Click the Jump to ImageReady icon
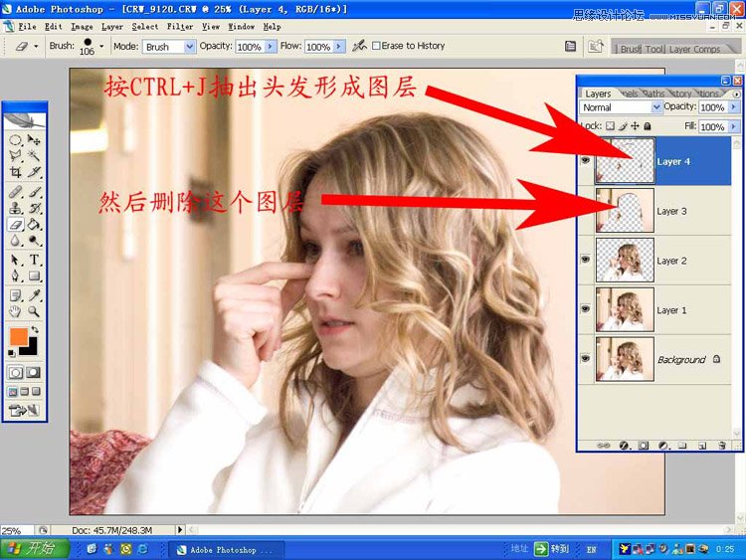The height and width of the screenshot is (560, 746). click(x=24, y=410)
